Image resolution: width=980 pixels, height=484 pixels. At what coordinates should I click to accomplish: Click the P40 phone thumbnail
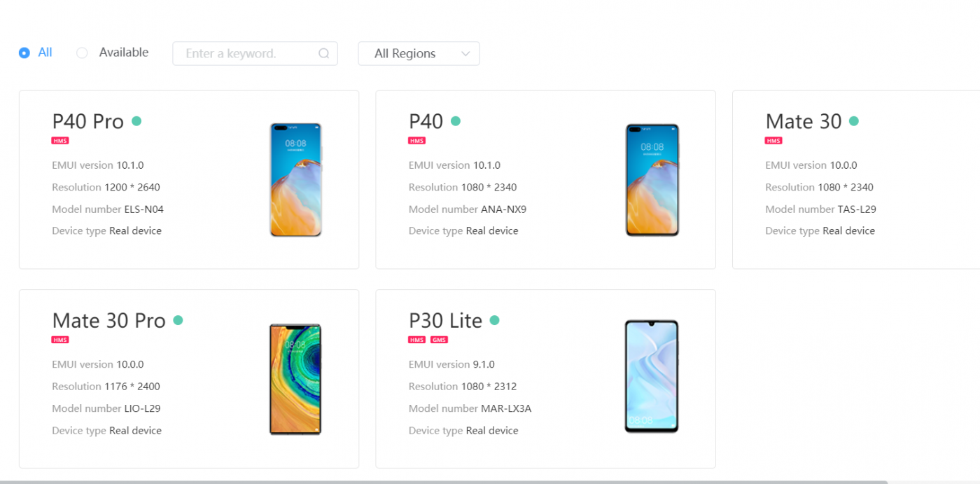tap(652, 180)
